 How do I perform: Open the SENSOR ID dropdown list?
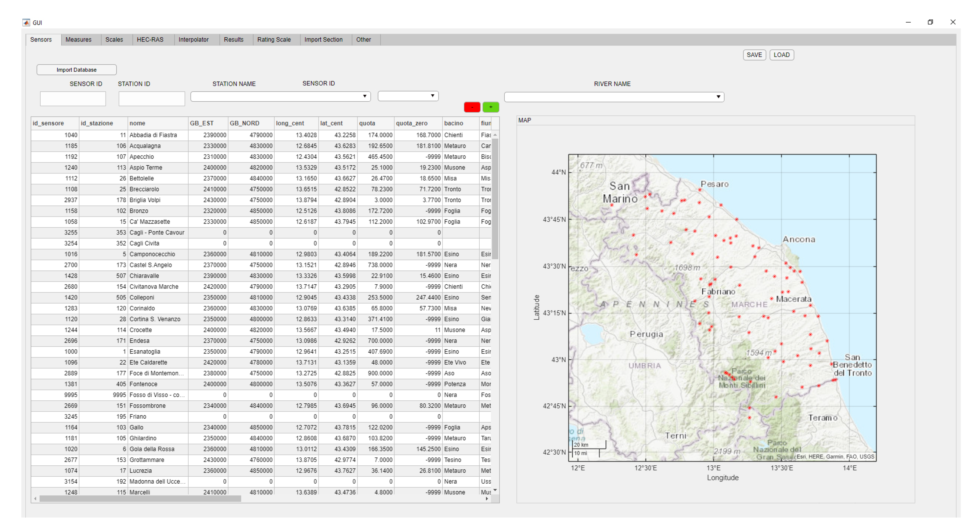pos(408,96)
